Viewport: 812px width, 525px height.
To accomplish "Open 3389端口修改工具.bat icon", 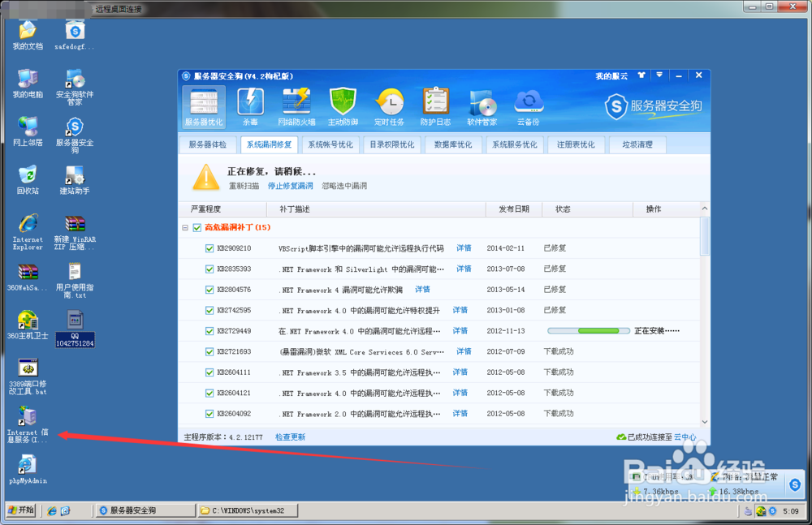I will 28,377.
